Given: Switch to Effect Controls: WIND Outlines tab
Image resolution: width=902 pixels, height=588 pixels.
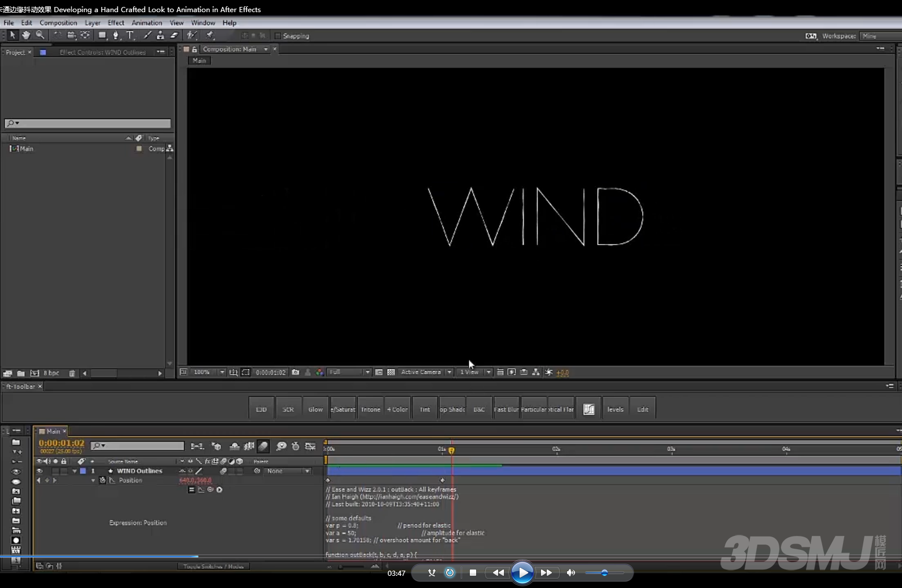Looking at the screenshot, I should pyautogui.click(x=102, y=52).
